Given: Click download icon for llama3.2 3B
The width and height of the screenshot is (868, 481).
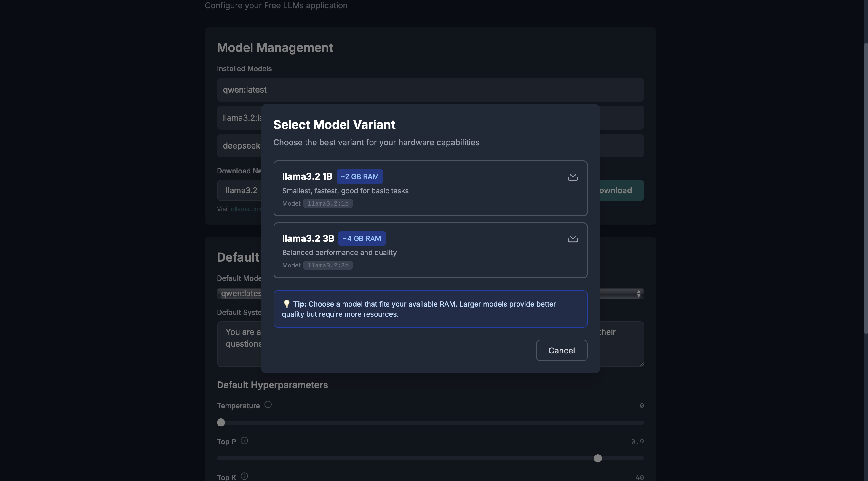Looking at the screenshot, I should (x=573, y=238).
